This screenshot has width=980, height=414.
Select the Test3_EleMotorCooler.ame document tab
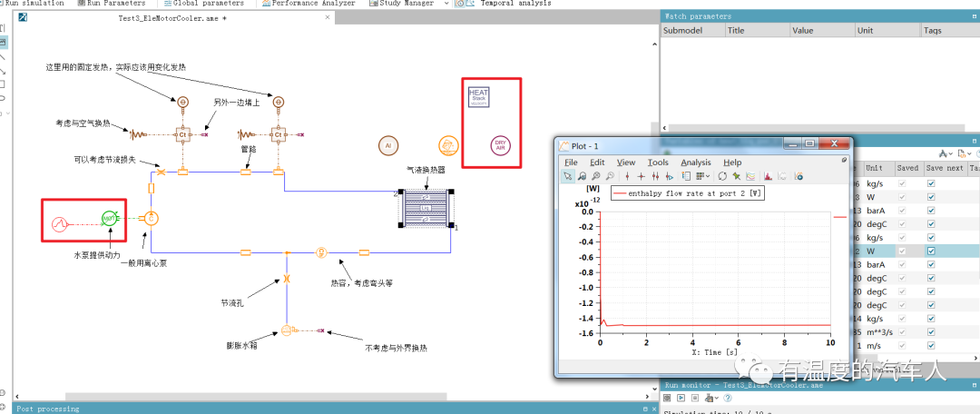click(x=172, y=18)
